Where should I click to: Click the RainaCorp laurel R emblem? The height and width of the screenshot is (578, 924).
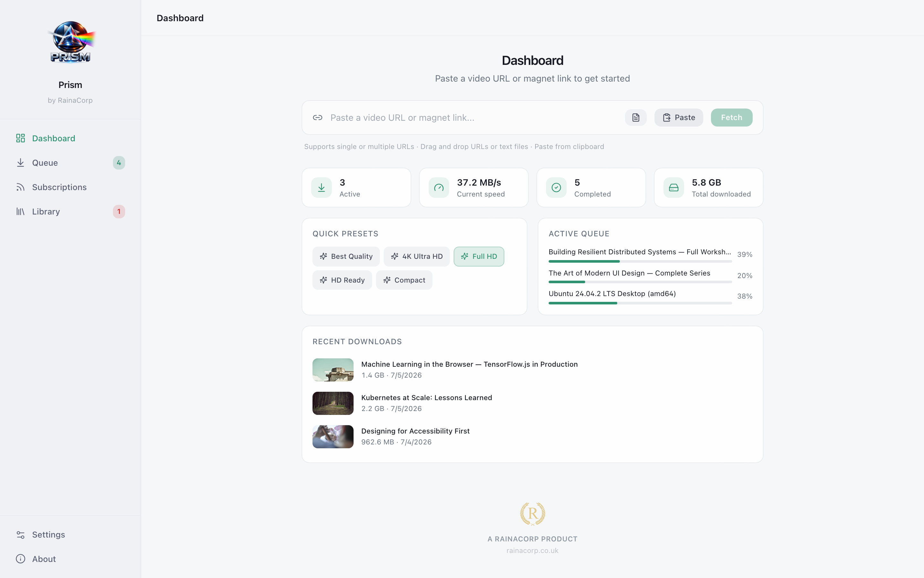[533, 514]
